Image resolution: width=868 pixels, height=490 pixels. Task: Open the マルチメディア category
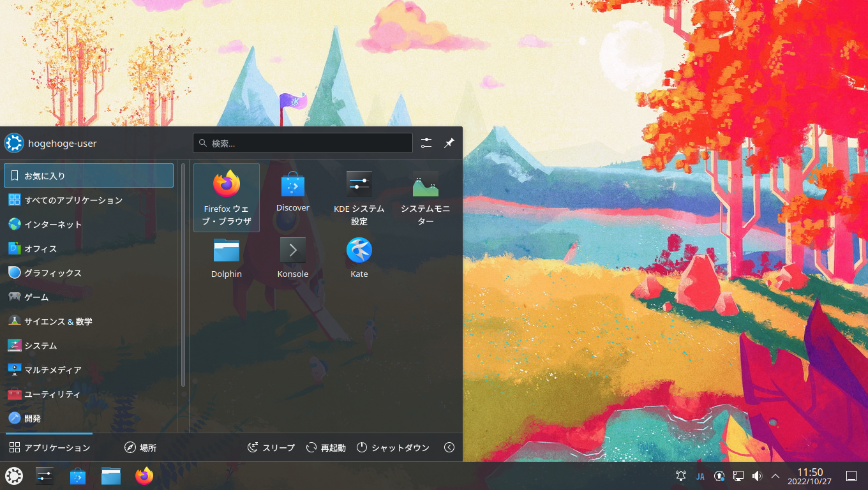click(x=89, y=369)
